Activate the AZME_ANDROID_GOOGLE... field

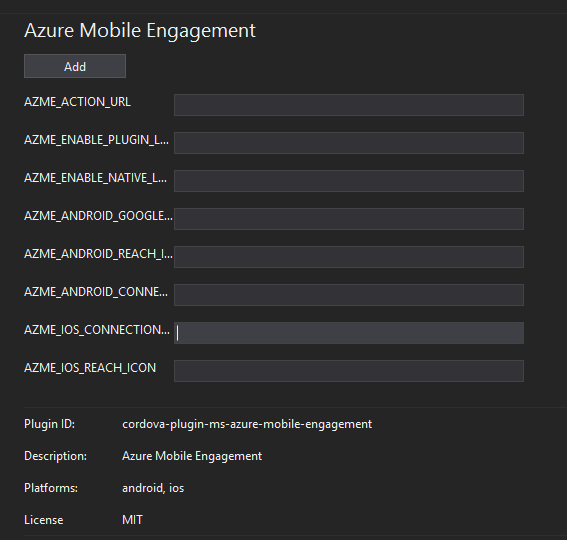point(349,219)
